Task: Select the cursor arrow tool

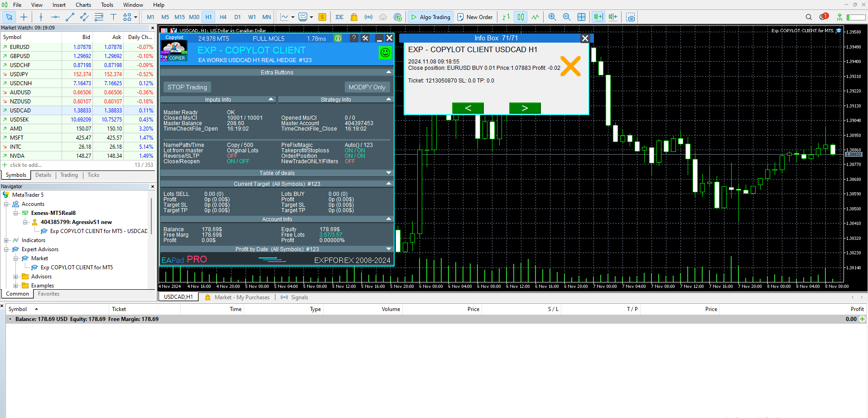Action: coord(9,17)
